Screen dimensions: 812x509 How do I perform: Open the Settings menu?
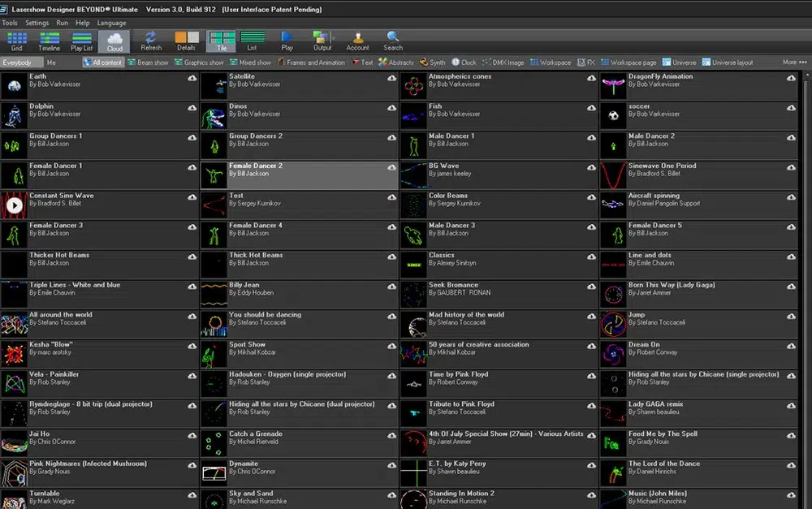(x=37, y=23)
